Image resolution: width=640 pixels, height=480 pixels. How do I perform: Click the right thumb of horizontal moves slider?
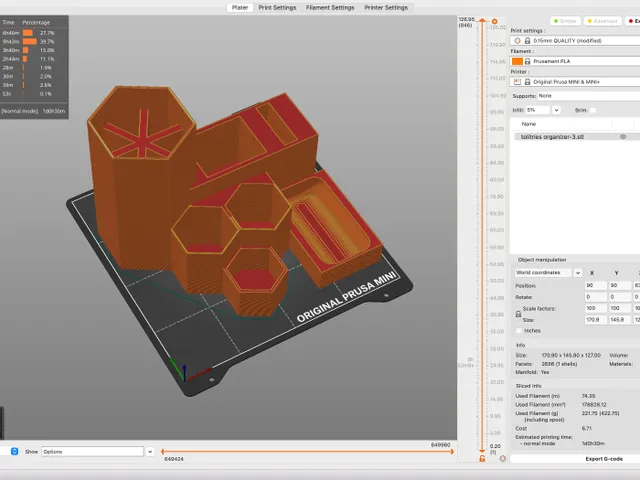(x=452, y=451)
